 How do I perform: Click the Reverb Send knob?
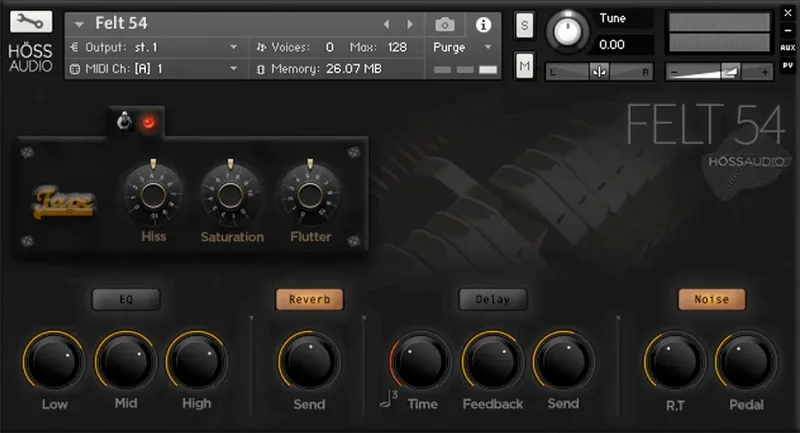point(309,361)
